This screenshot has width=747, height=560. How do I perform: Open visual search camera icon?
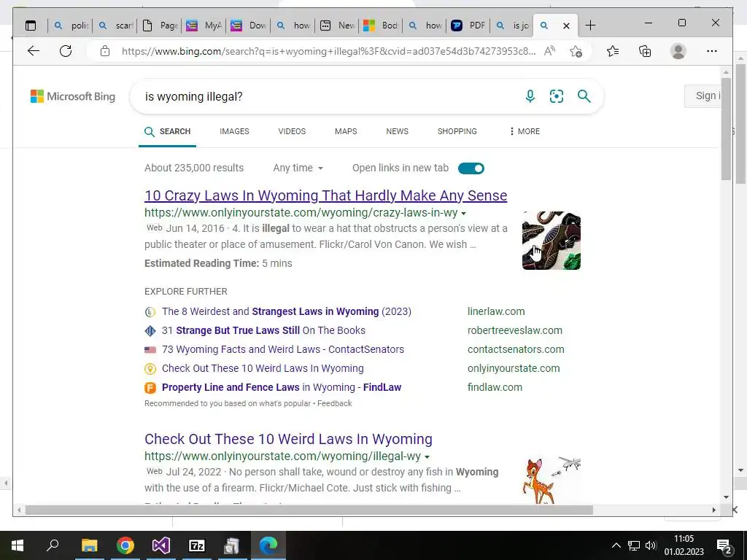coord(557,96)
